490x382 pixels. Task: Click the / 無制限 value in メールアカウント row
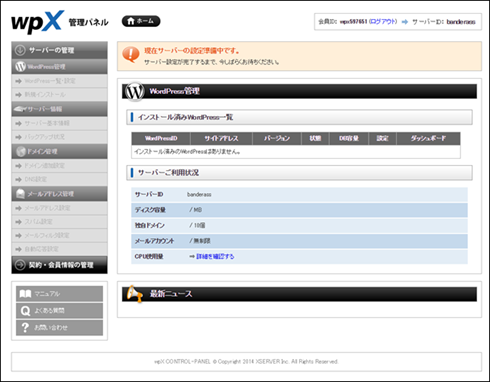coord(200,241)
